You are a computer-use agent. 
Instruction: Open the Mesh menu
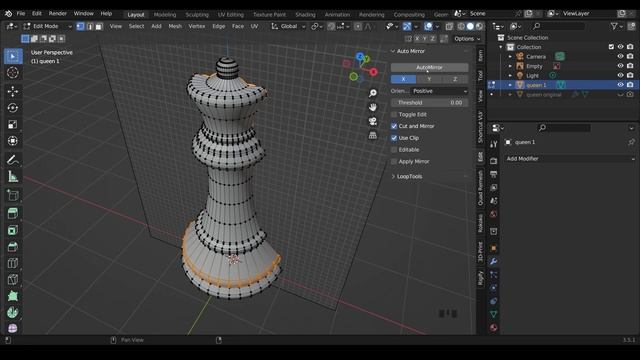coord(175,26)
